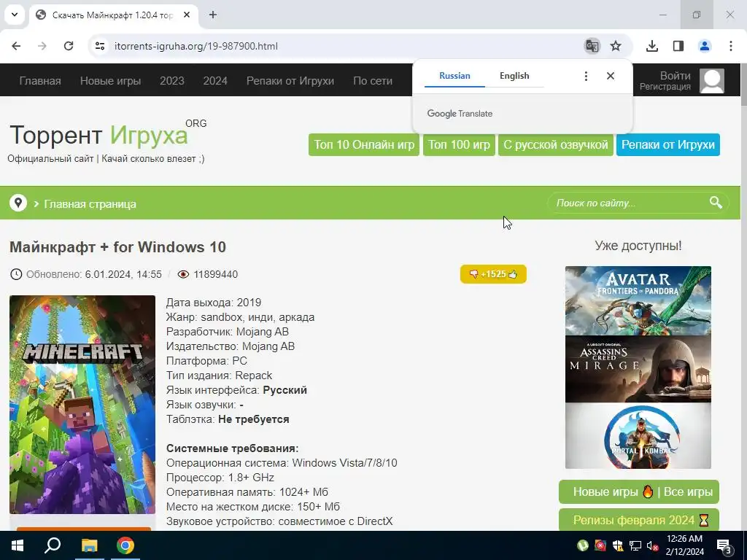This screenshot has height=560, width=747.
Task: Open the Google Translate icon in address bar
Action: click(x=592, y=46)
